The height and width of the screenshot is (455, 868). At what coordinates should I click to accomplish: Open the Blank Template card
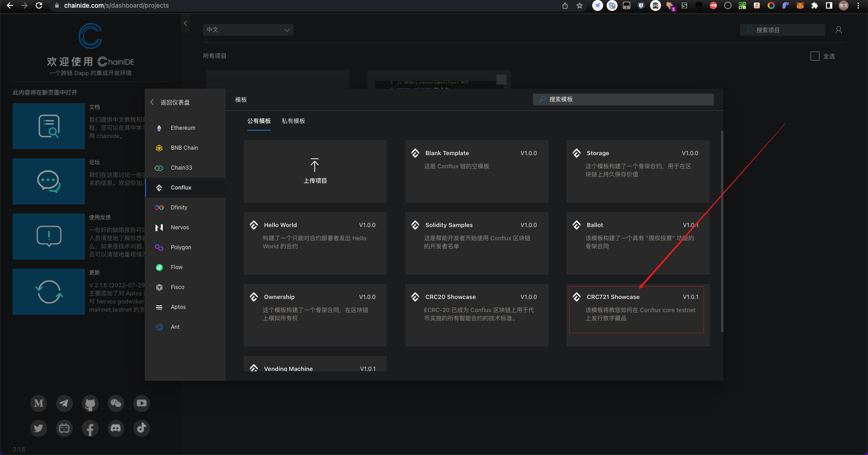(476, 171)
